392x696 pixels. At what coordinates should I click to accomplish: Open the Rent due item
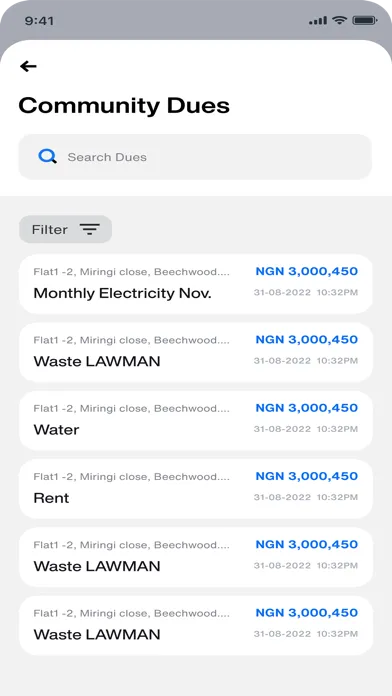pyautogui.click(x=196, y=489)
